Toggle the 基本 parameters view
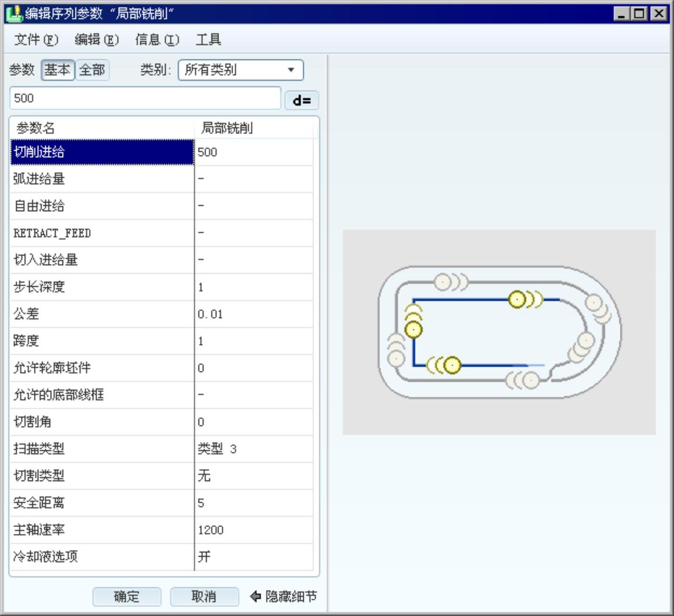Viewport: 674px width, 616px height. [57, 70]
